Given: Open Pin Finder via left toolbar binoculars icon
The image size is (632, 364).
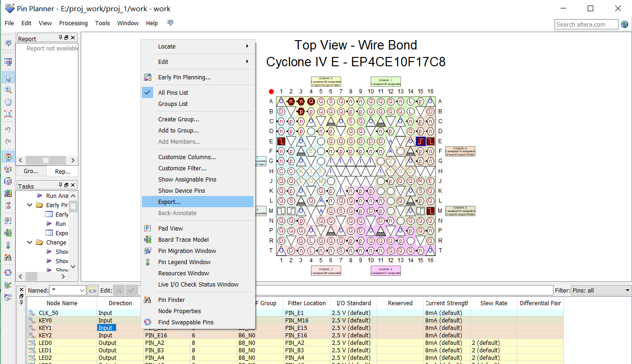Looking at the screenshot, I should click(x=8, y=257).
